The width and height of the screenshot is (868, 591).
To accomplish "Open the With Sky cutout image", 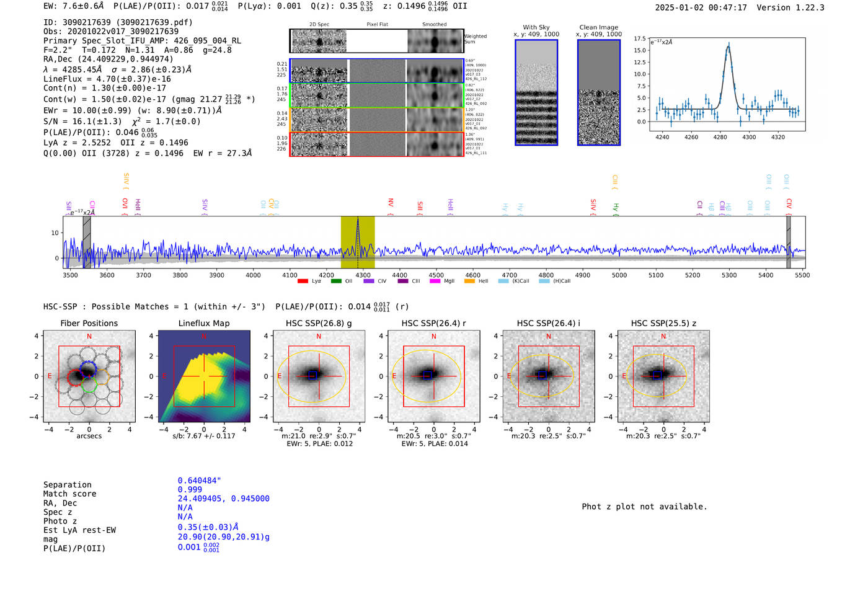I will click(x=536, y=92).
